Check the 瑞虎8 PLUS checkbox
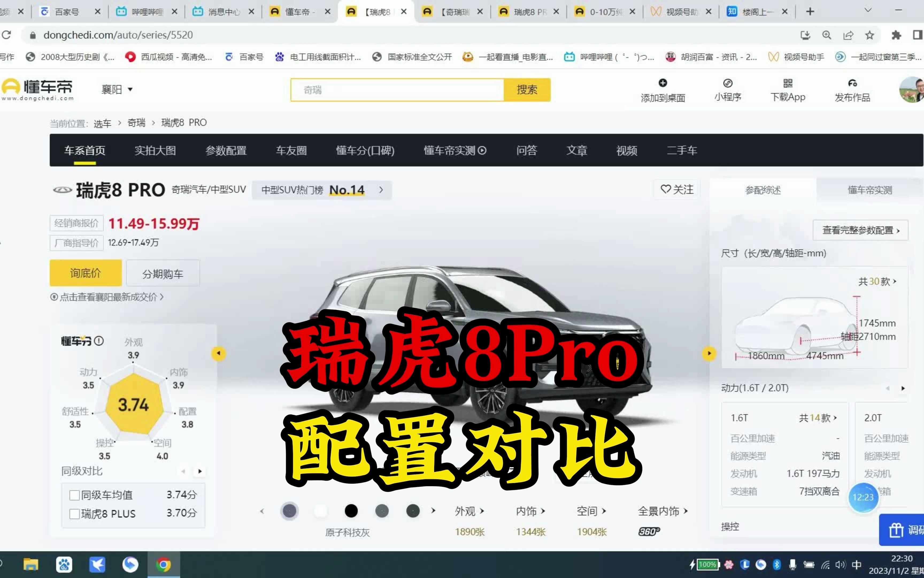 [x=74, y=514]
